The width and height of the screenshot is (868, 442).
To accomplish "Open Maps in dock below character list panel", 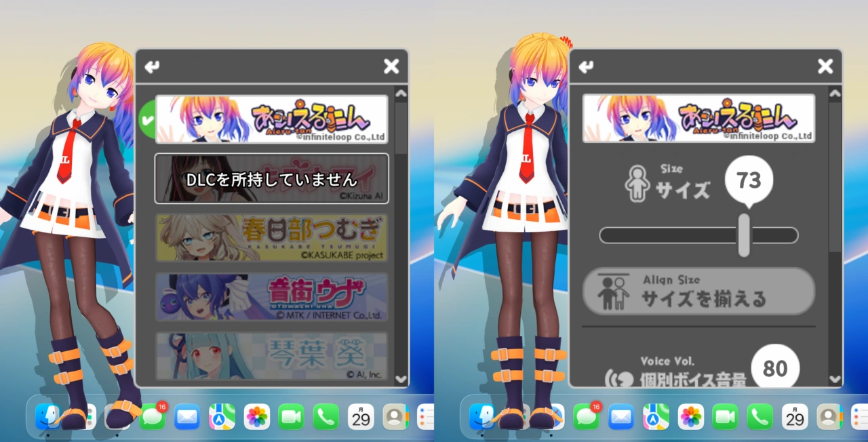I will pyautogui.click(x=222, y=417).
